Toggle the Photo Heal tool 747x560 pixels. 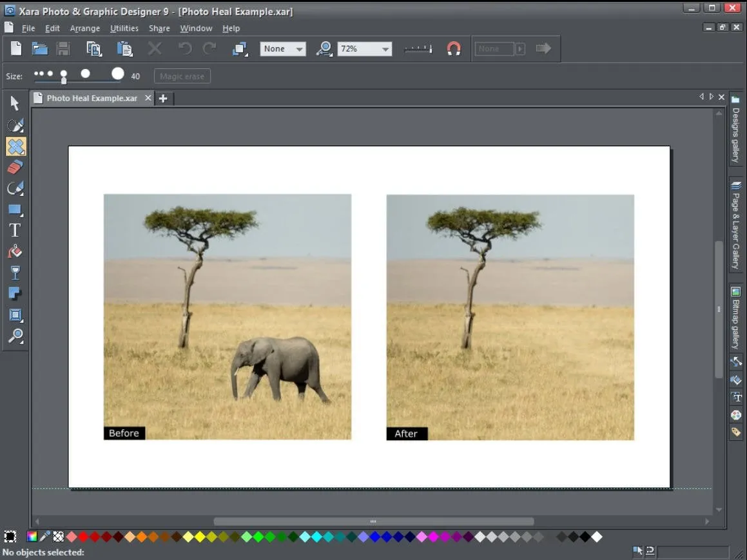pyautogui.click(x=15, y=146)
